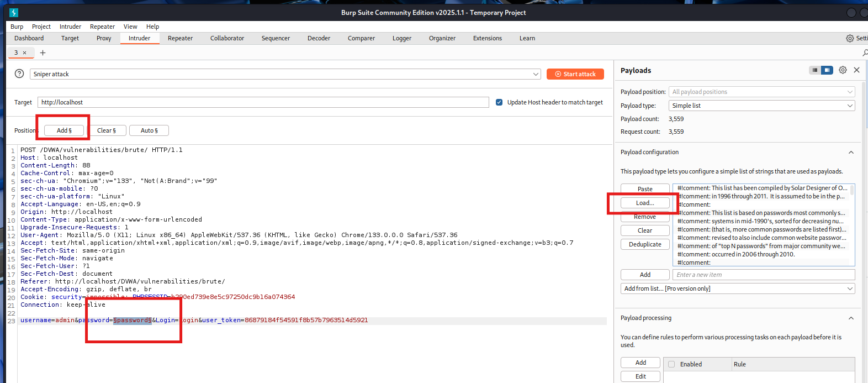Click the search magnifier icon under Settings
868x383 pixels.
pyautogui.click(x=865, y=53)
